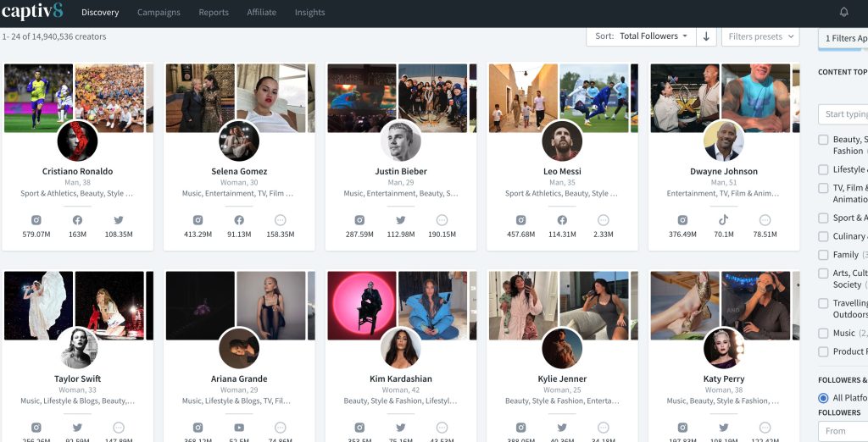Image resolution: width=868 pixels, height=442 pixels.
Task: Open Justin Bieber's creator profile name
Action: (401, 172)
